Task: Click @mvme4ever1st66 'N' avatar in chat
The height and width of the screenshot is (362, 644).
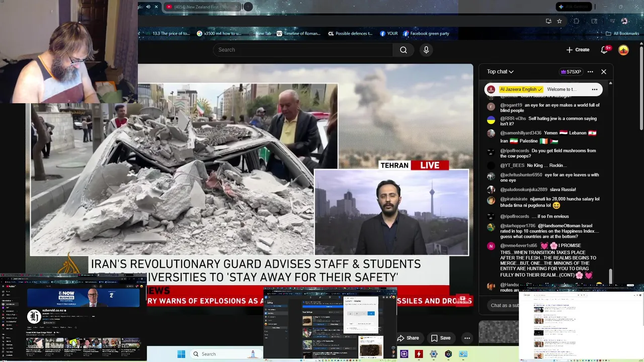Action: (491, 246)
